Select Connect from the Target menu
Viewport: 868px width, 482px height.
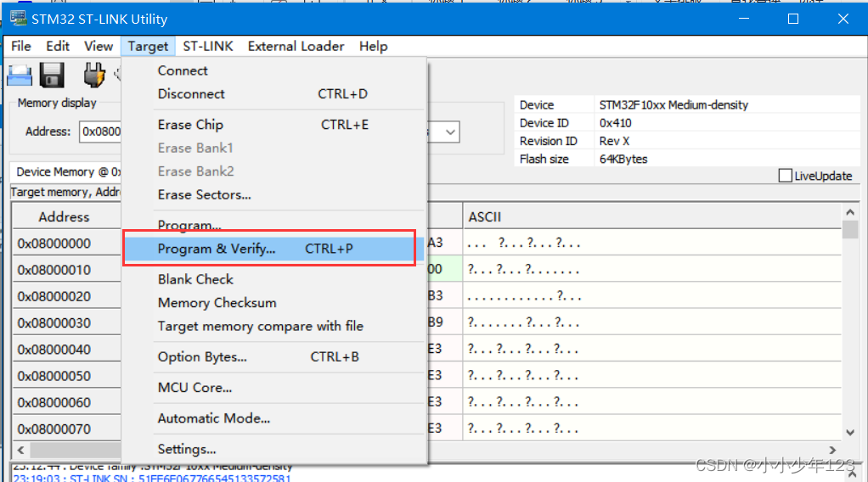click(x=274, y=70)
